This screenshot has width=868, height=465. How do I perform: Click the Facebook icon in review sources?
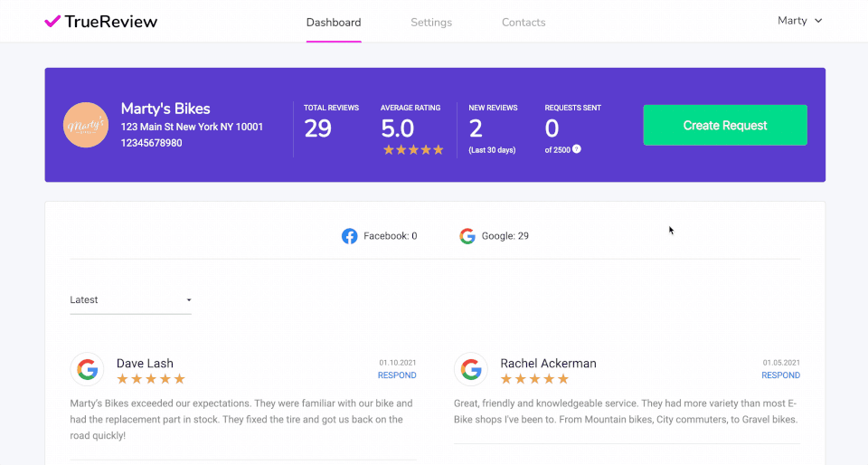coord(349,236)
